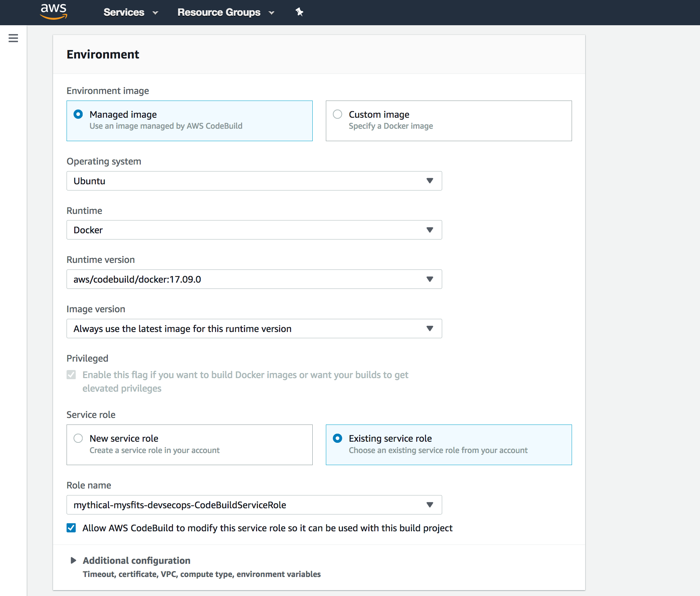Toggle the Privileged flag checkbox
Viewport: 700px width, 596px height.
[x=71, y=375]
